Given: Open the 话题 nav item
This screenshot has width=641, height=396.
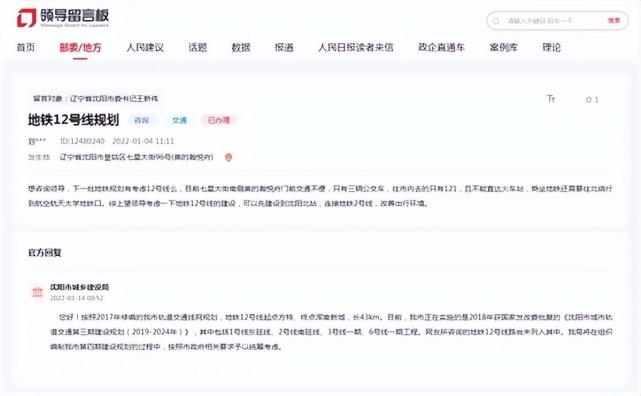Looking at the screenshot, I should click(x=197, y=47).
